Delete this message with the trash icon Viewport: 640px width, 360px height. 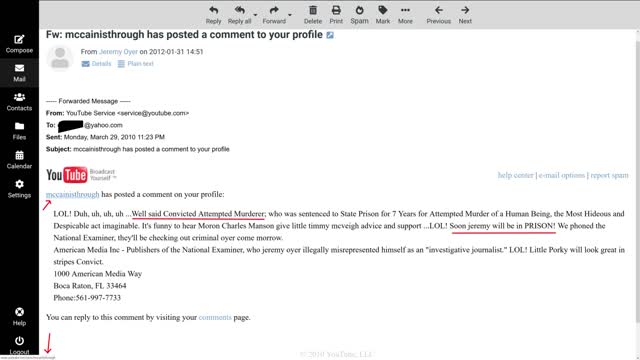tap(313, 15)
